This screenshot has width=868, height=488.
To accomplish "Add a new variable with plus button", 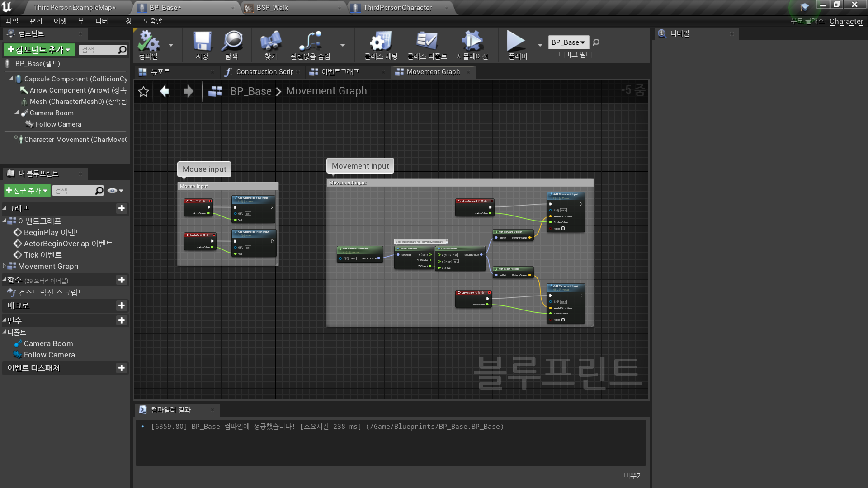I will point(121,320).
